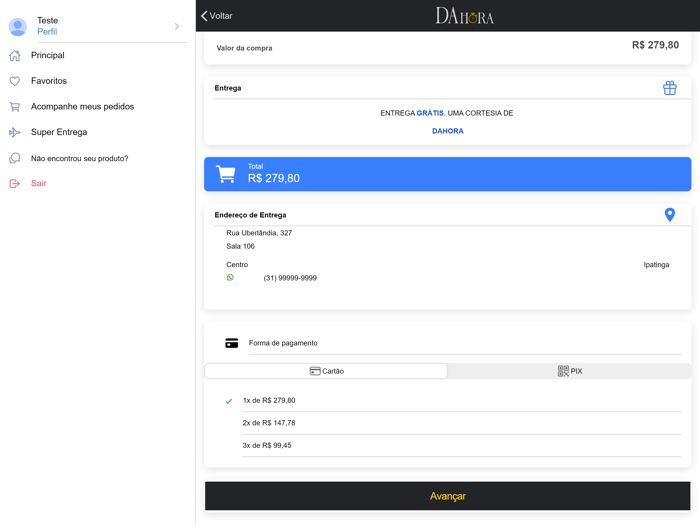Pick the 3x de R$ 99,45 installment
Image resolution: width=700 pixels, height=525 pixels.
267,445
